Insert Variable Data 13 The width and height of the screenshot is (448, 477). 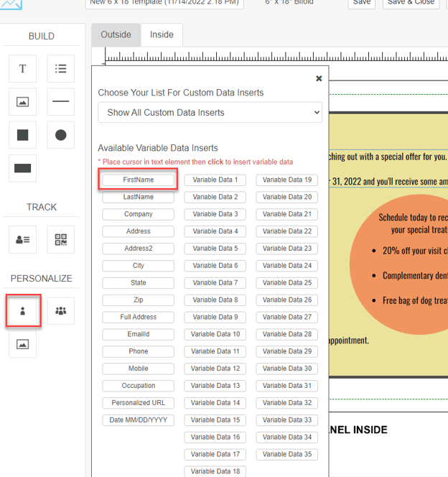[x=215, y=386]
